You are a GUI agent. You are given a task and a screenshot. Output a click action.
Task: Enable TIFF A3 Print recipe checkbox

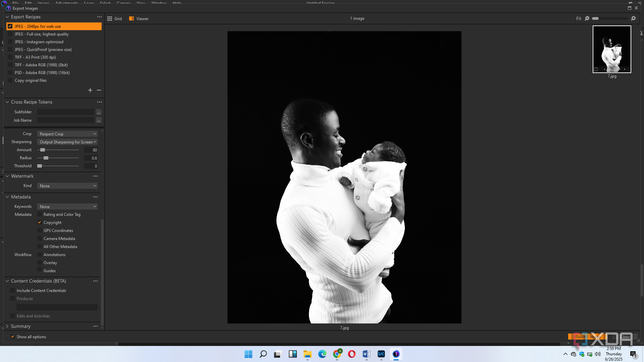[x=10, y=57]
